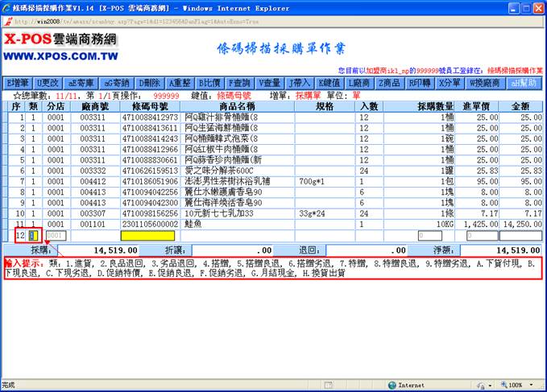
Task: Click the D刪除 delete button
Action: coord(149,83)
